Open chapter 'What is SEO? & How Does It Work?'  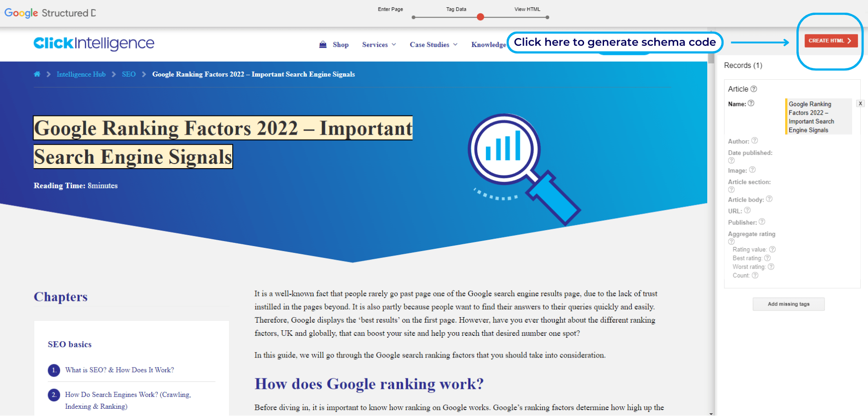120,370
